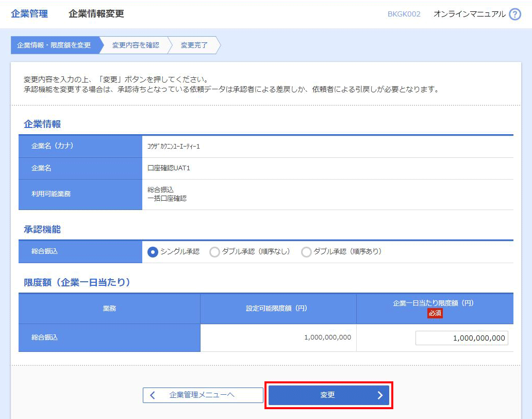Select ダブル承認（順序なし） radio option

pyautogui.click(x=214, y=252)
